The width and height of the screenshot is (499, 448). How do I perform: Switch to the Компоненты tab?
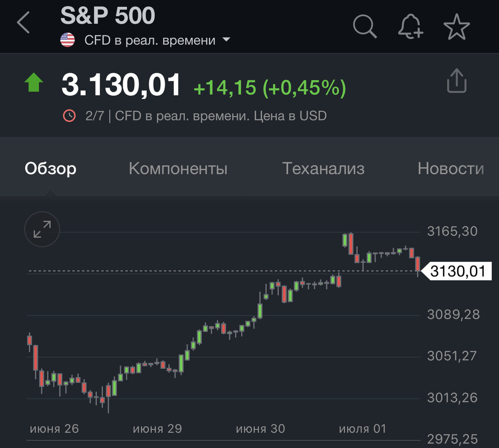[x=178, y=168]
